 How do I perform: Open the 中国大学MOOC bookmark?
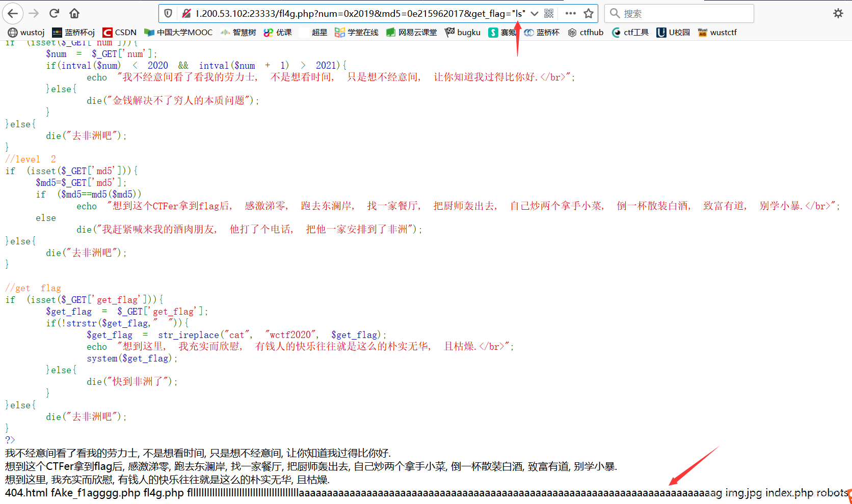178,32
